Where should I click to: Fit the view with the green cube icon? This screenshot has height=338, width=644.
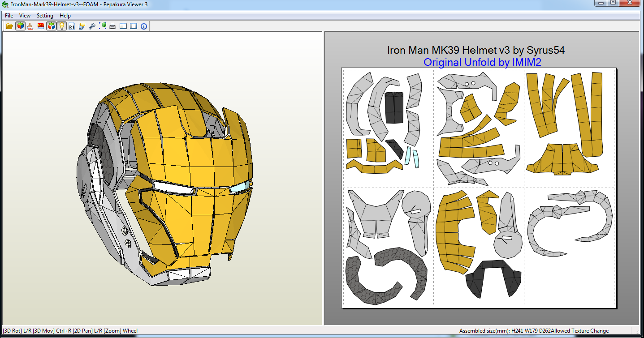103,26
